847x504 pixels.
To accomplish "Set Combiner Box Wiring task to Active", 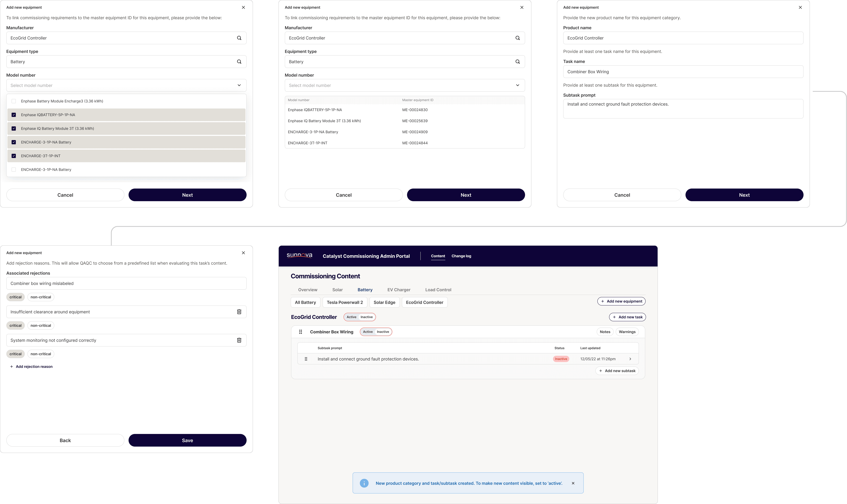I will pos(368,332).
